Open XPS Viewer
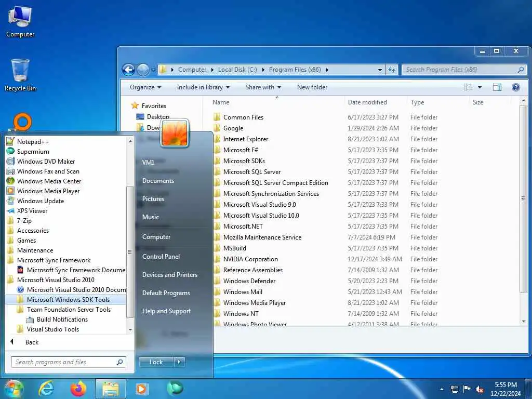 coord(32,211)
